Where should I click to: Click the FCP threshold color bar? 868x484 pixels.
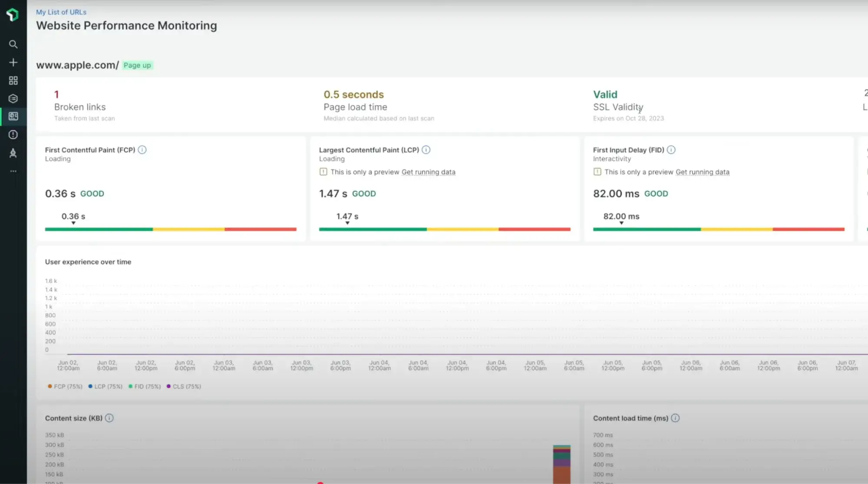pyautogui.click(x=171, y=229)
